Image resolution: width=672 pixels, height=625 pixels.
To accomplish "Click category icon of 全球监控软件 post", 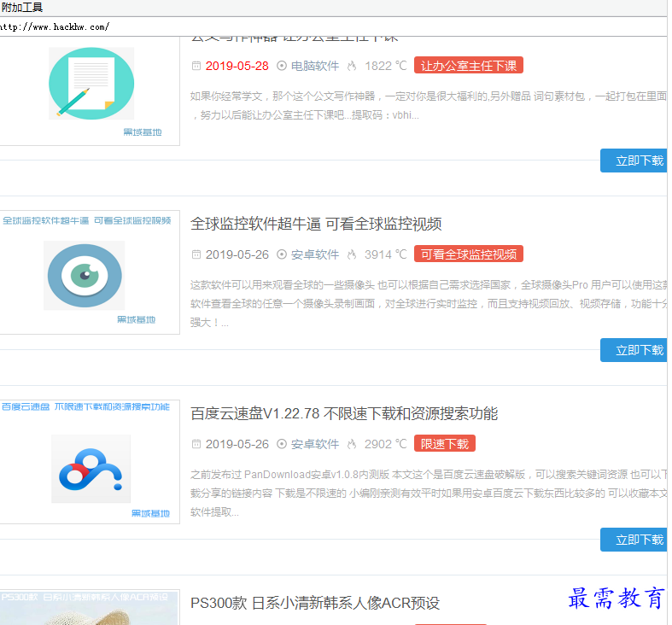I will point(282,254).
